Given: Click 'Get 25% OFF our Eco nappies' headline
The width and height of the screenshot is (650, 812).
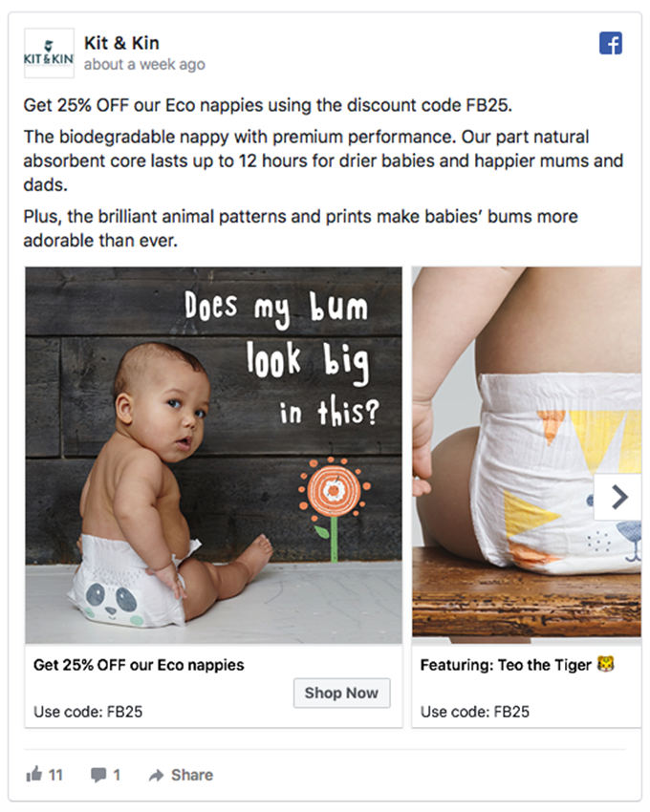Looking at the screenshot, I should point(139,665).
